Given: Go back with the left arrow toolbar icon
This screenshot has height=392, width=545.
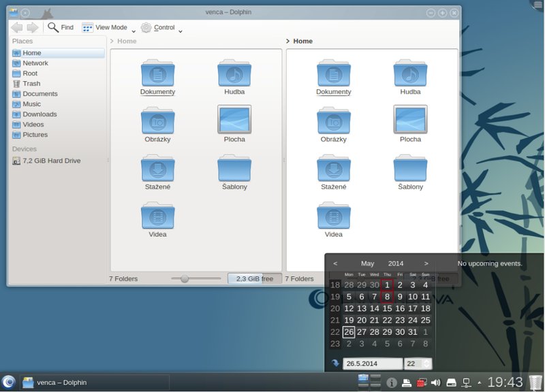Looking at the screenshot, I should 16,27.
